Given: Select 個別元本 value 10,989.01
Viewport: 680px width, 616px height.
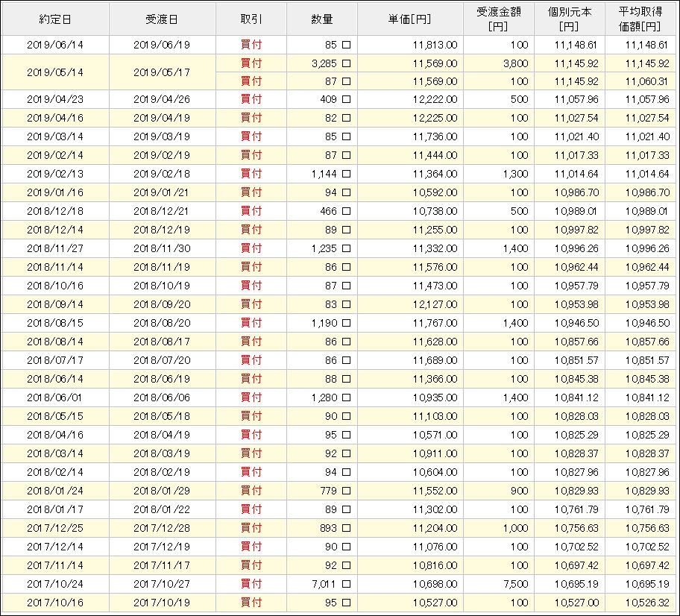Looking at the screenshot, I should click(576, 211).
